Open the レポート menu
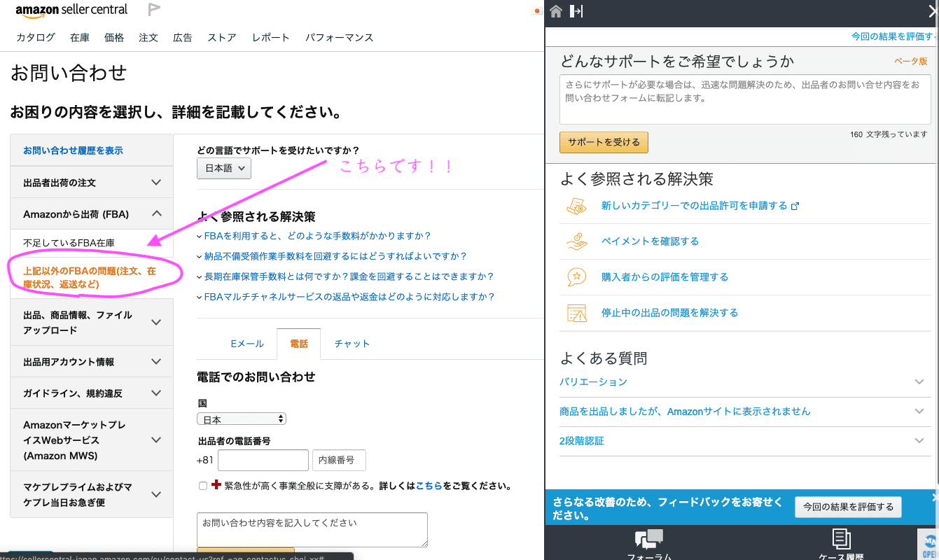The height and width of the screenshot is (560, 939). 271,38
